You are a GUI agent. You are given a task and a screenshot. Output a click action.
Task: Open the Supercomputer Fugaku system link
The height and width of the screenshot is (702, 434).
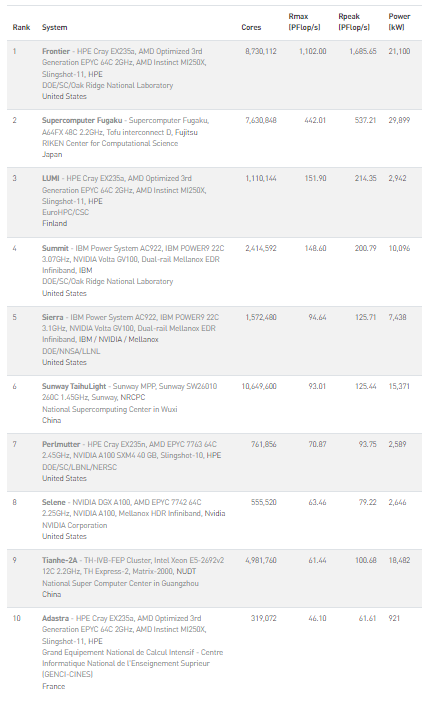click(x=82, y=120)
